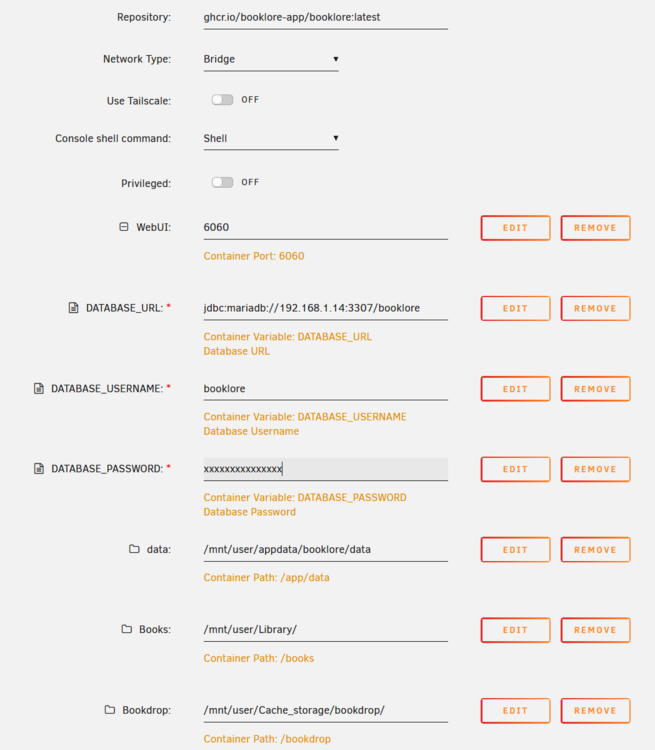Image resolution: width=655 pixels, height=750 pixels.
Task: Focus the Repository text field
Action: pyautogui.click(x=325, y=18)
